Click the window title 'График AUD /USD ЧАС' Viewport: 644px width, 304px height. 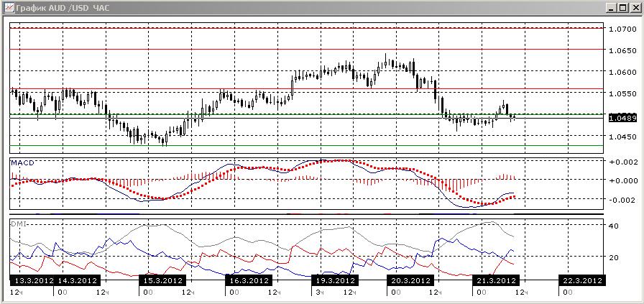(x=63, y=8)
